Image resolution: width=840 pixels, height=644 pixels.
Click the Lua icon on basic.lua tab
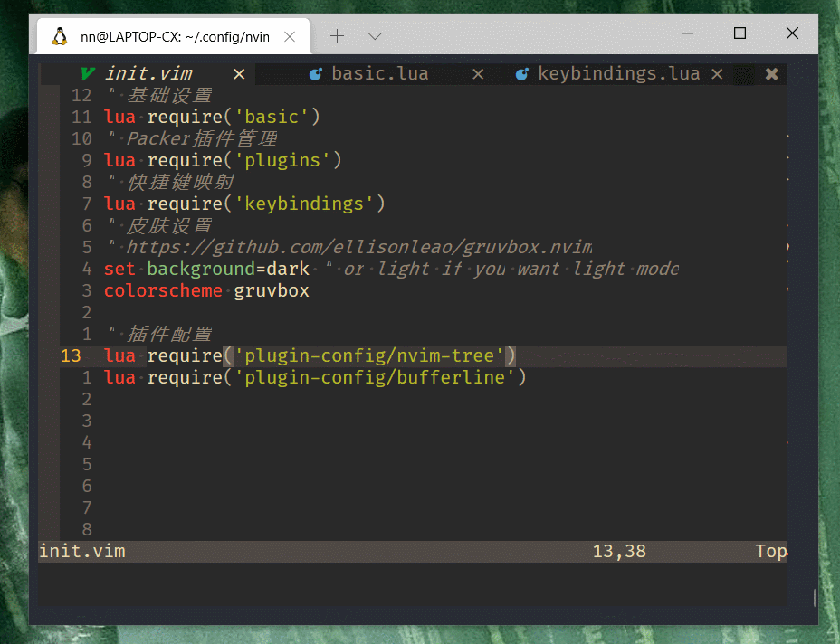pos(316,74)
